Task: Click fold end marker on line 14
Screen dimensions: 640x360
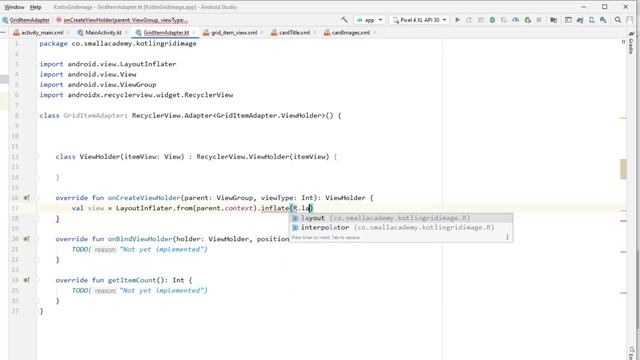Action: point(37,177)
